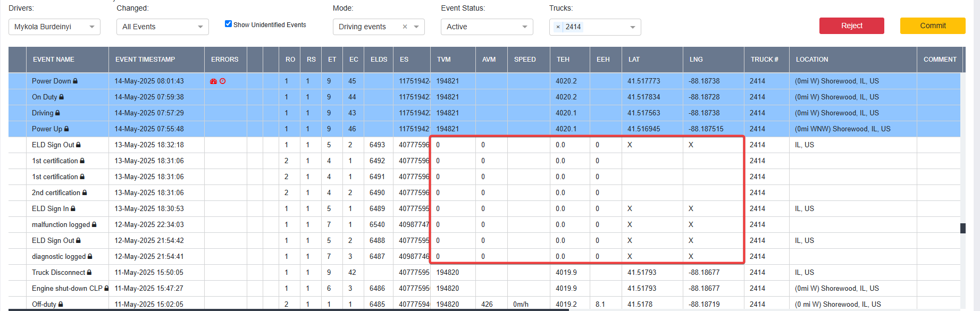Remove truck 2414 tag with the x

point(558,27)
